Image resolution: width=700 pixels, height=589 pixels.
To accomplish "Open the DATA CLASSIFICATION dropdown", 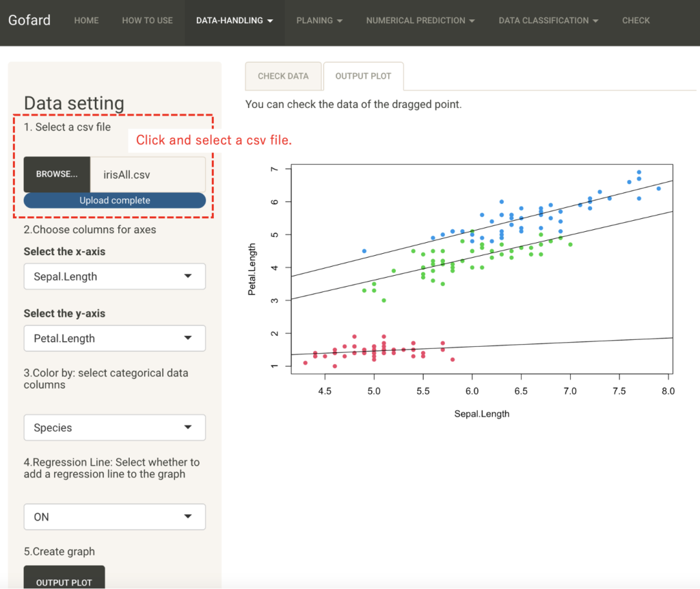I will (548, 21).
